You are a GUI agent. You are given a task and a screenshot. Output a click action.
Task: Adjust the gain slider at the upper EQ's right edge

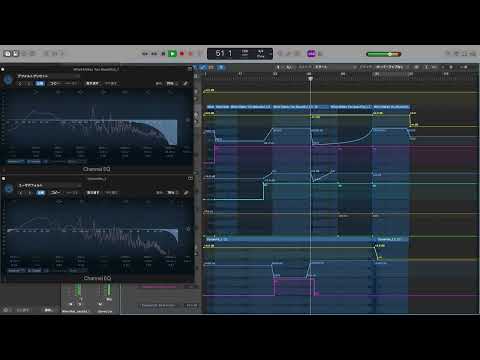click(x=188, y=119)
